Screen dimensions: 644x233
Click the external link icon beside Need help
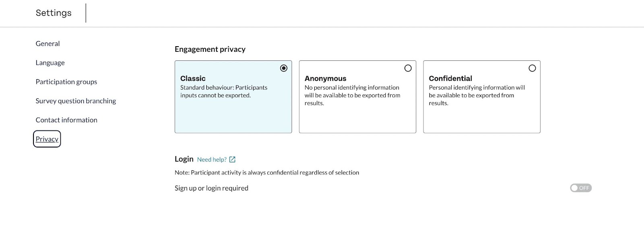[232, 159]
